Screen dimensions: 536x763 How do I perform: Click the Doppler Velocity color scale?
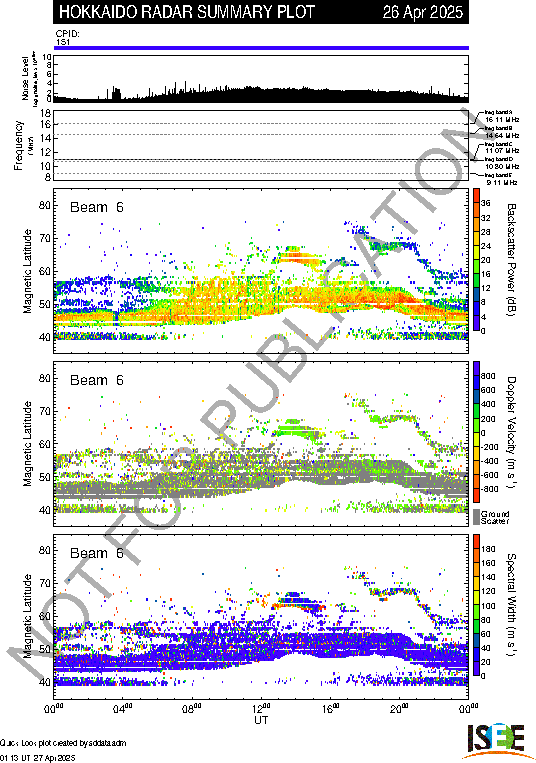476,432
